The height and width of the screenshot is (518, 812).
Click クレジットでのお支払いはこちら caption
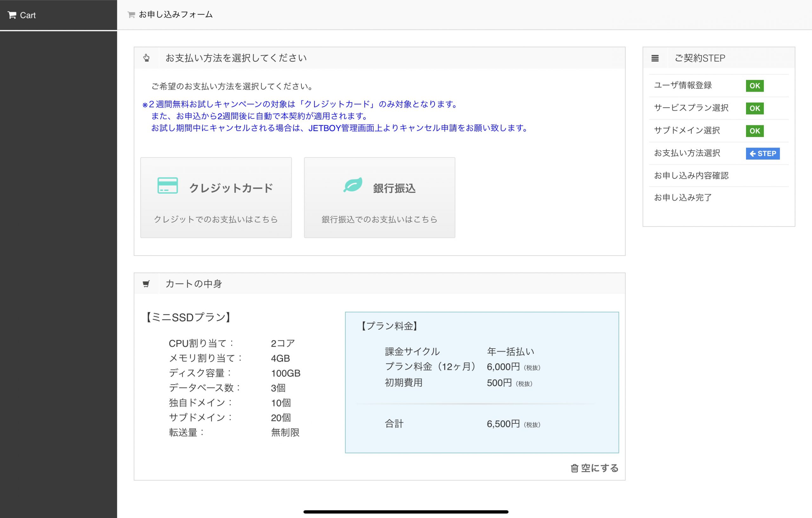pos(216,220)
